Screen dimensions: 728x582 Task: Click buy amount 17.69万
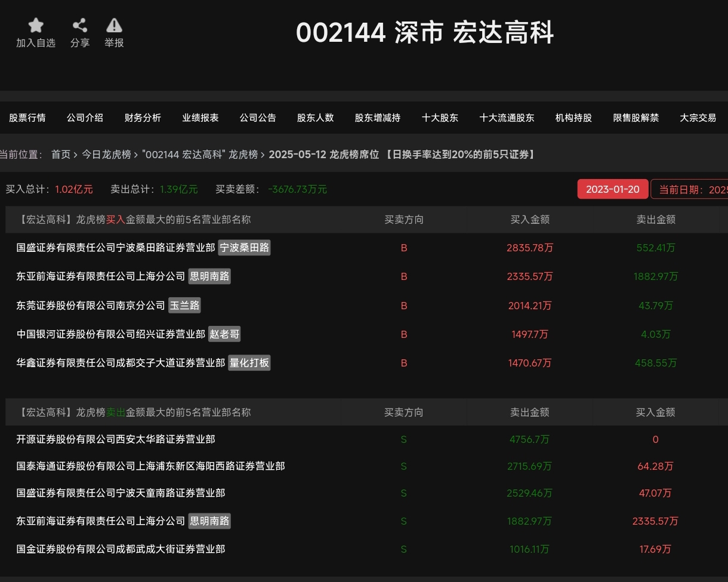point(655,549)
